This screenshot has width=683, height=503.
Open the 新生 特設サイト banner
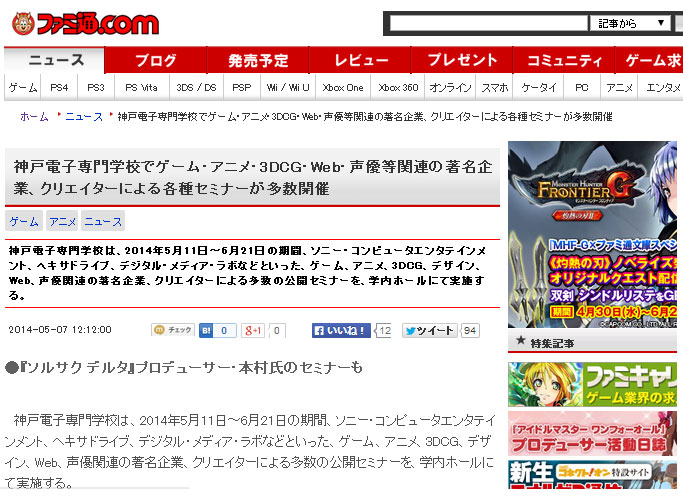coord(592,474)
